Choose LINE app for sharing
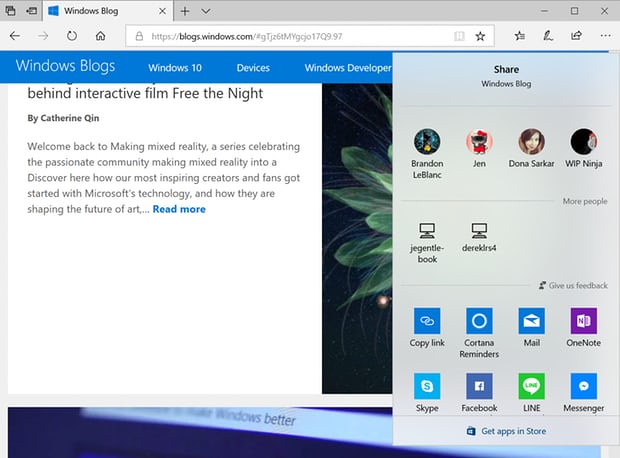Screen dimensions: 620x458 [531, 386]
